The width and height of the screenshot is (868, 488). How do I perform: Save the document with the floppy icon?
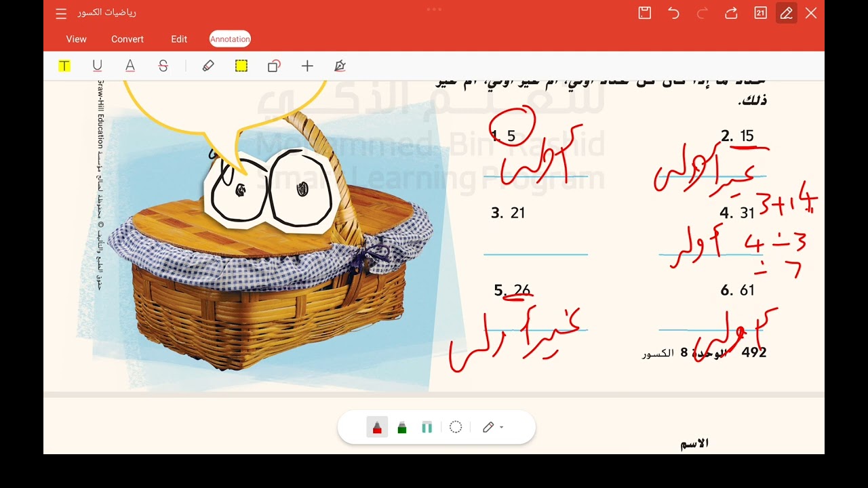(645, 13)
